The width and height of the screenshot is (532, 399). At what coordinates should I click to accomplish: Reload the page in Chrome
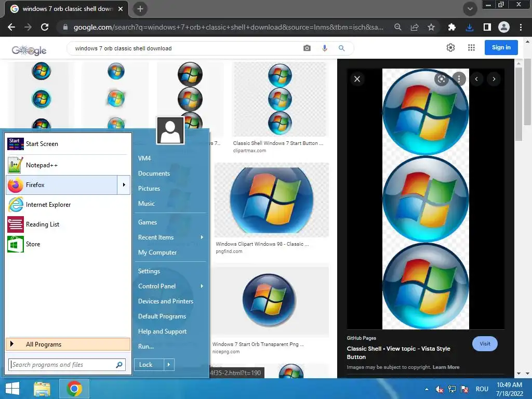(x=45, y=27)
